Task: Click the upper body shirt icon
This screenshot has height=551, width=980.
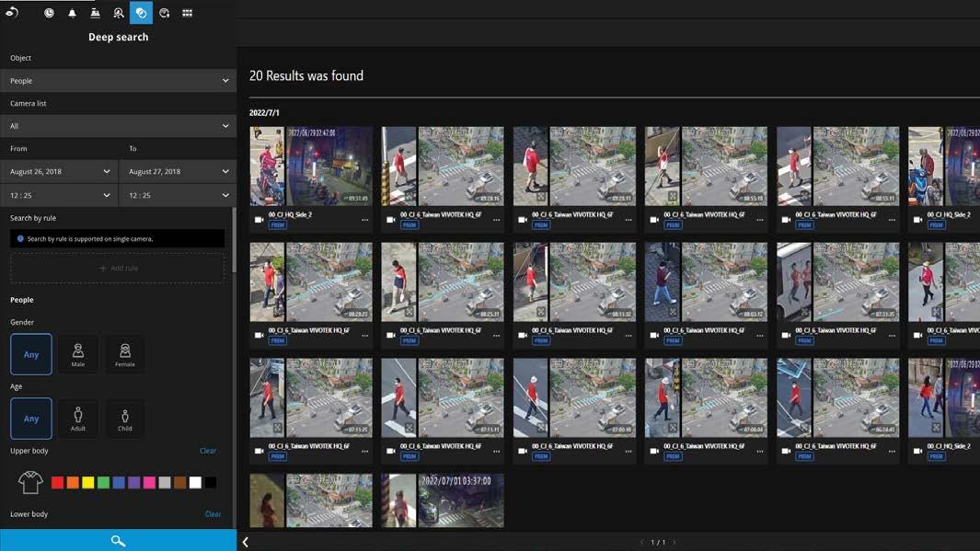Action: pyautogui.click(x=30, y=482)
